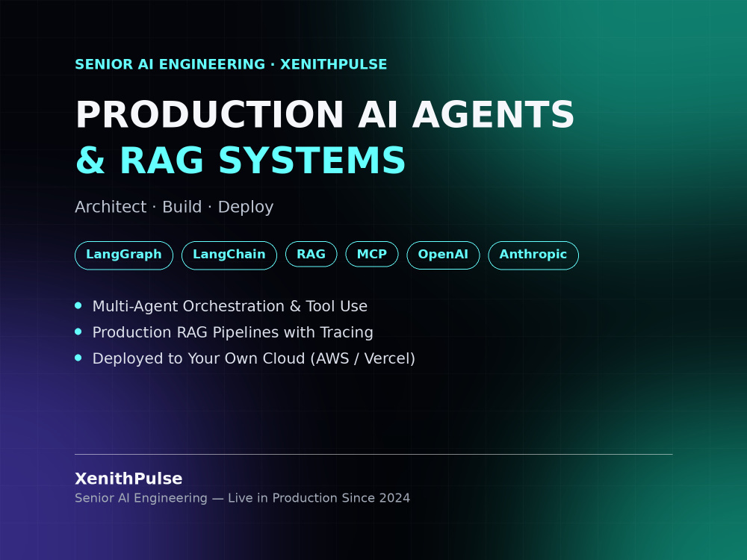Viewport: 747px width, 560px height.
Task: Select the Anthropic tag pill
Action: 533,255
